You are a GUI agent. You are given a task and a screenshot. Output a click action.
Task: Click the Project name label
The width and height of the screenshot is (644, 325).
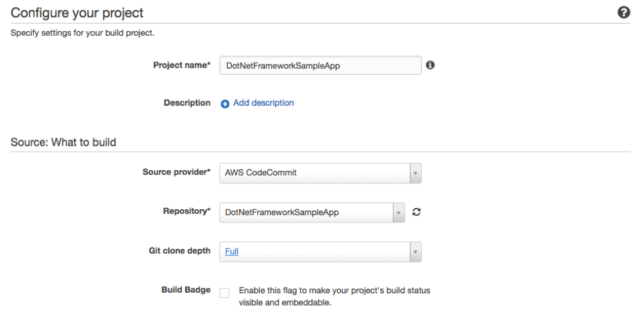tap(181, 65)
